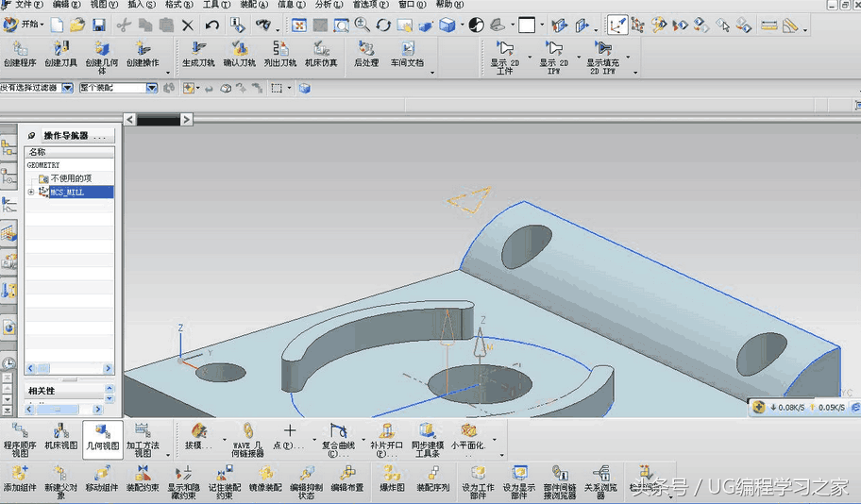Pin the 操作导航器 panel

[31, 136]
